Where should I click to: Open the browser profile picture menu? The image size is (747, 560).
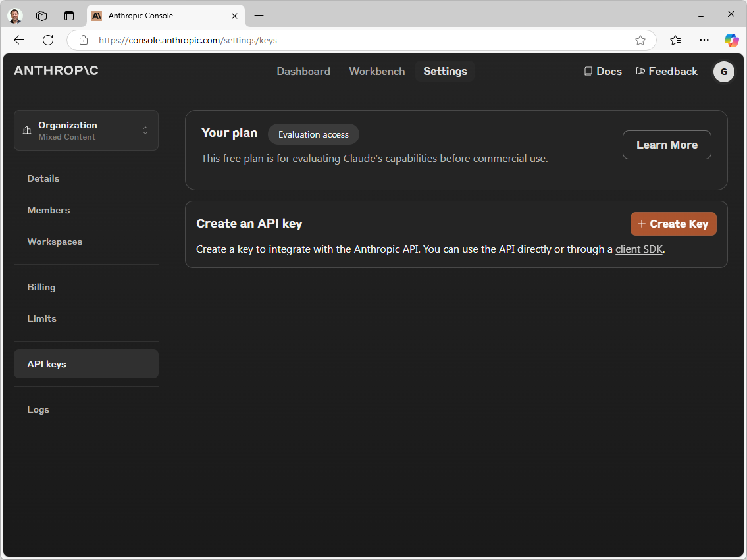pos(15,15)
